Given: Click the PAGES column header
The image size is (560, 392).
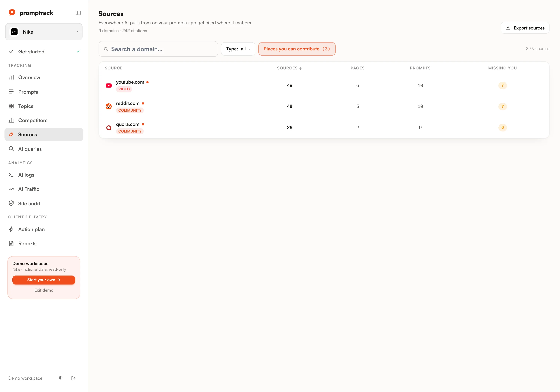Looking at the screenshot, I should click(x=358, y=68).
